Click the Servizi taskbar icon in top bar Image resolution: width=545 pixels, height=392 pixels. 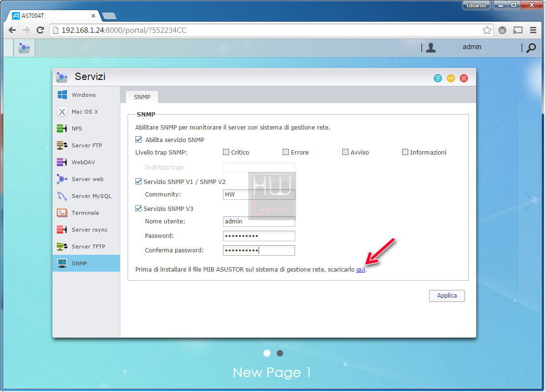24,48
